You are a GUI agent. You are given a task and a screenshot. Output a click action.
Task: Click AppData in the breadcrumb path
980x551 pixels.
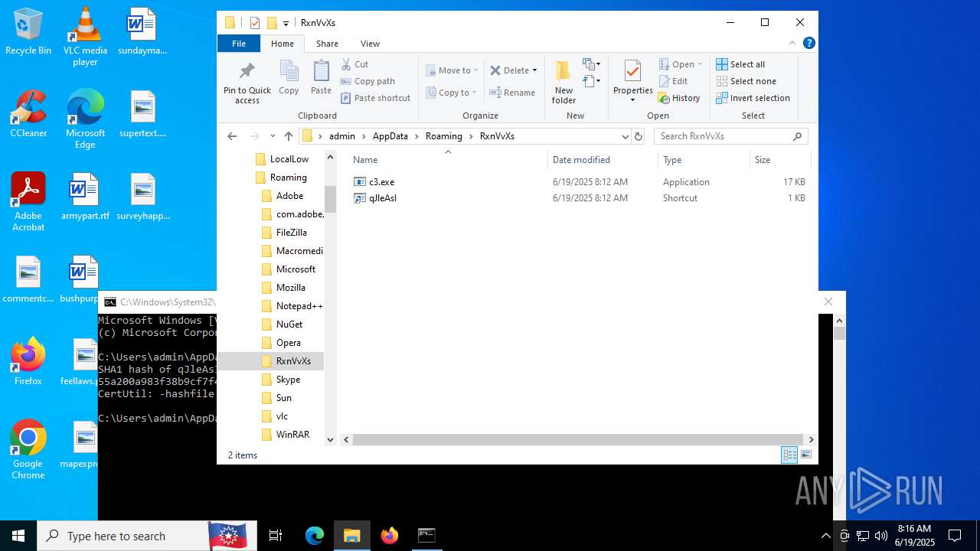click(x=390, y=136)
